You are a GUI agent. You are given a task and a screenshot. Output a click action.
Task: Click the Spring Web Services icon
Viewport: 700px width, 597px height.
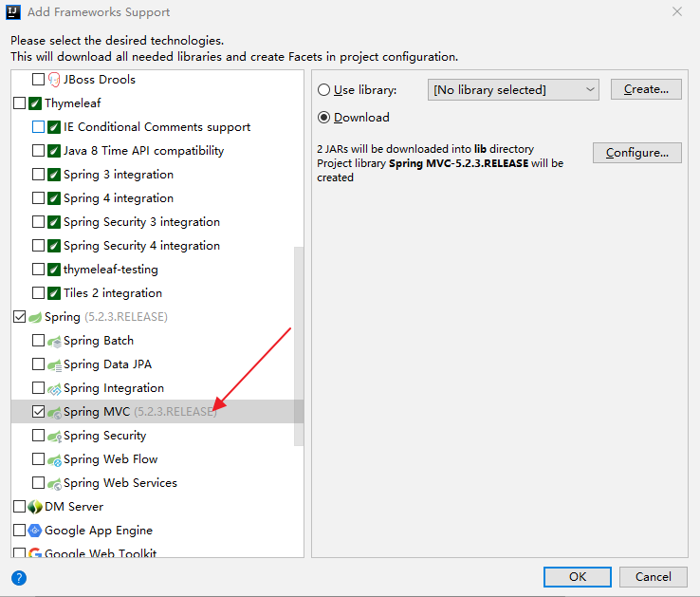(54, 483)
